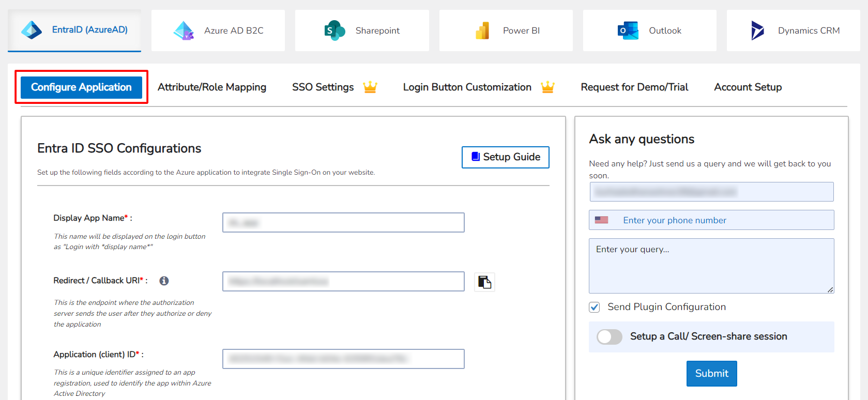Focus the Display App Name field
Viewport: 868px width, 400px height.
tap(343, 223)
